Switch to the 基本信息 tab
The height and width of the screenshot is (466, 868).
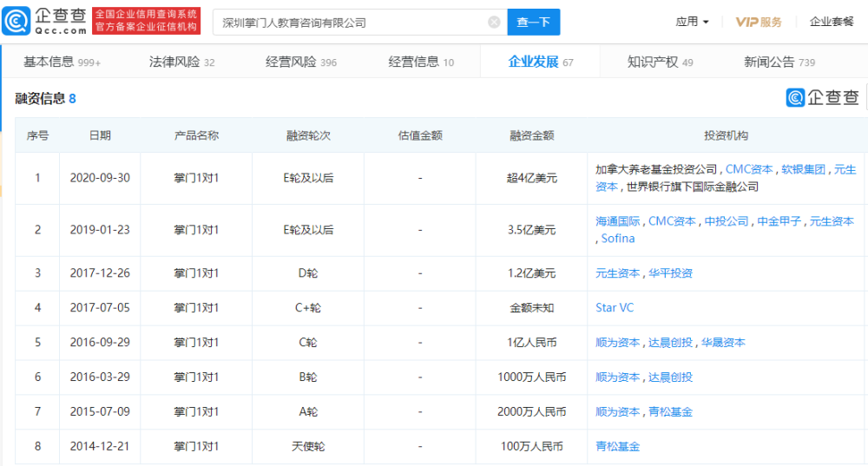coord(61,62)
